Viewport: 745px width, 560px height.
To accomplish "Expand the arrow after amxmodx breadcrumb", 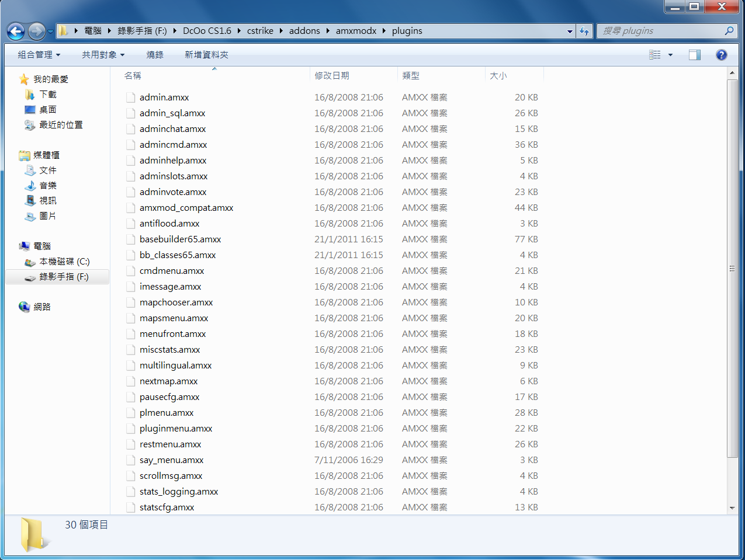I will coord(384,31).
